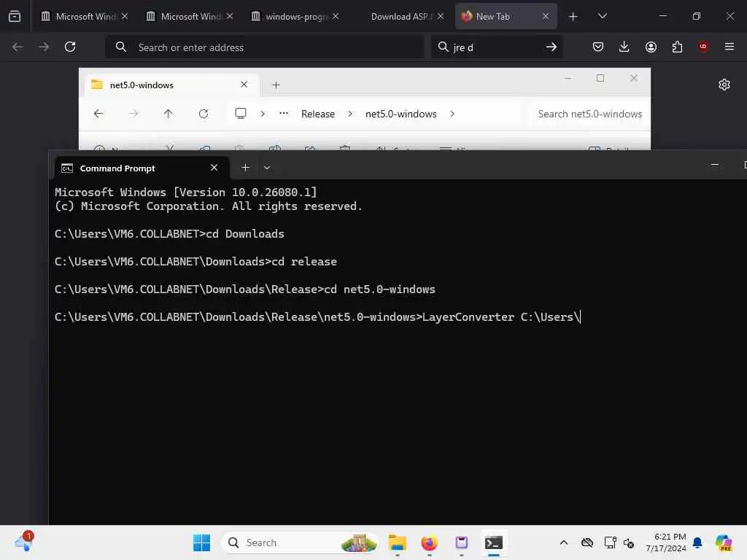
Task: Switch to second Microsoft Windows browser tab
Action: coord(189,16)
